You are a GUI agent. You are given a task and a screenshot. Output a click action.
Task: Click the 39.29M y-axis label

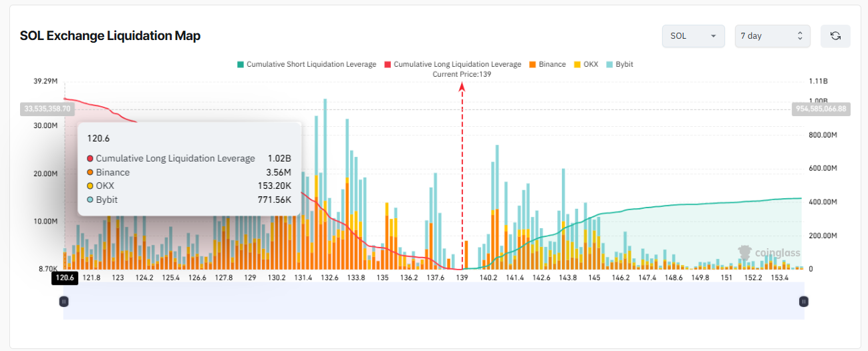tap(45, 81)
